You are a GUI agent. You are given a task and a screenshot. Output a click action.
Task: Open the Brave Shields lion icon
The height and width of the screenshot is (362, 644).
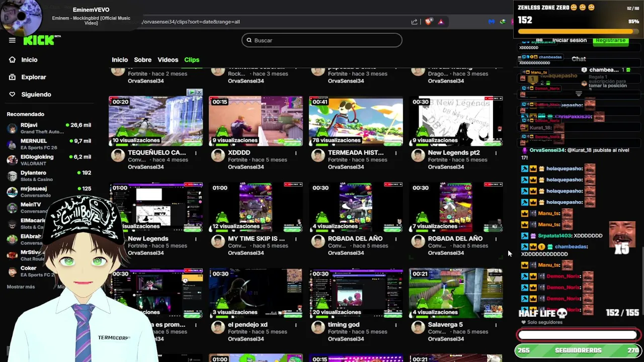pos(428,22)
